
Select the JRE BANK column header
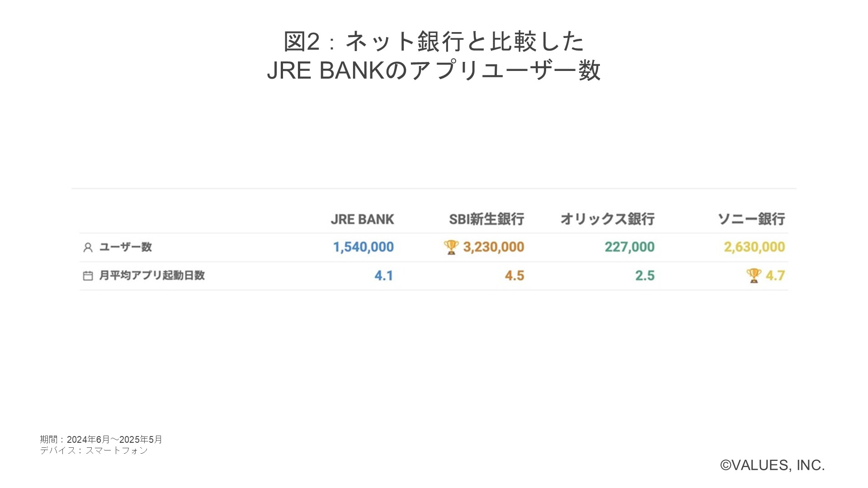(362, 219)
